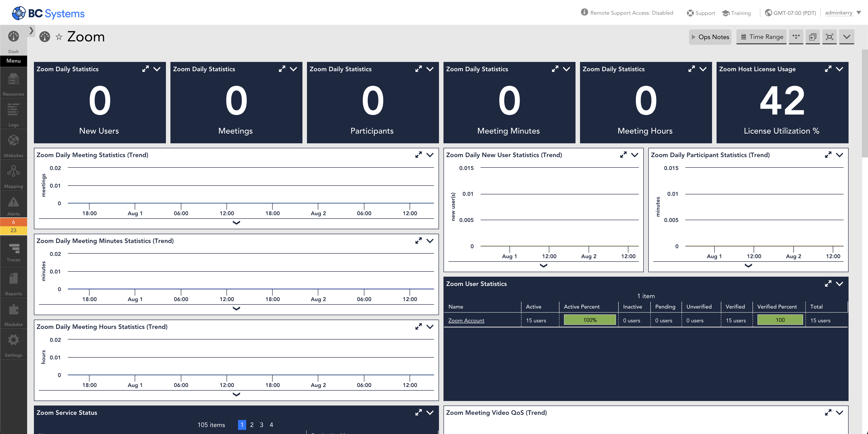Click the yellow alert count 23 badge
This screenshot has width=868, height=434.
click(14, 231)
